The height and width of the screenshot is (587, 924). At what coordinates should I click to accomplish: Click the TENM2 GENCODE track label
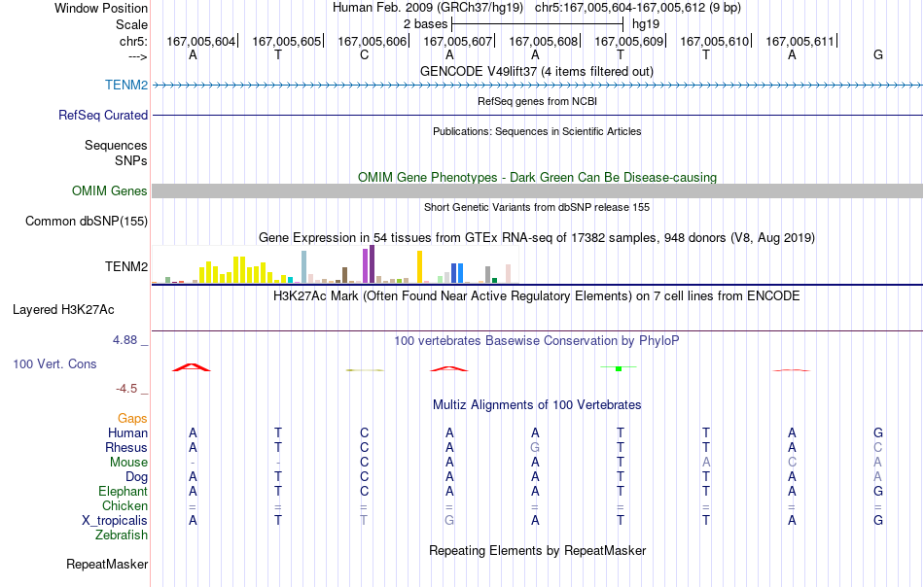pos(126,85)
